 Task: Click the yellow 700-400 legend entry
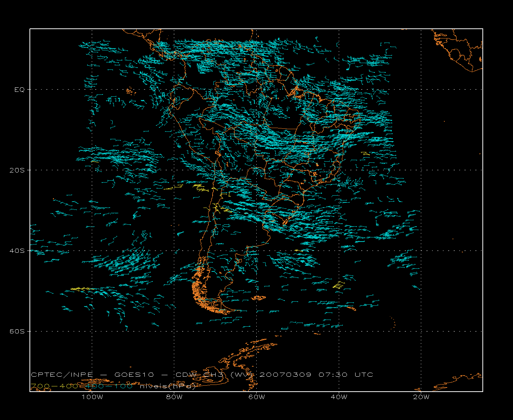point(54,386)
